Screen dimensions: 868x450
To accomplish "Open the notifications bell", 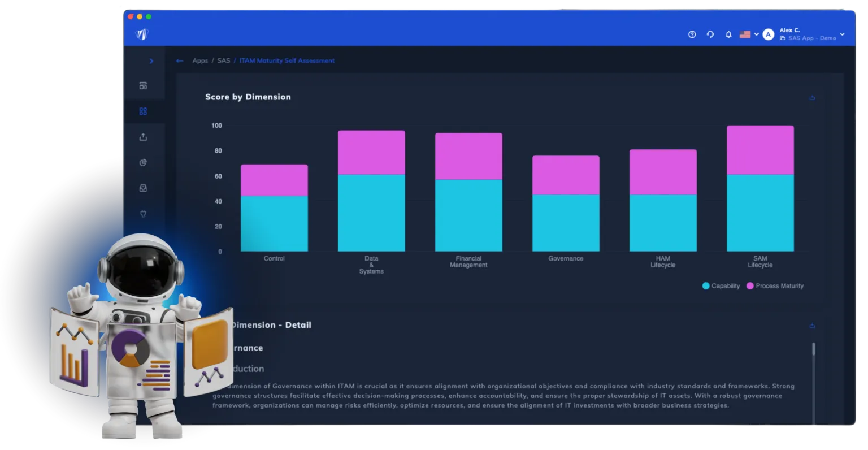I will pos(728,34).
